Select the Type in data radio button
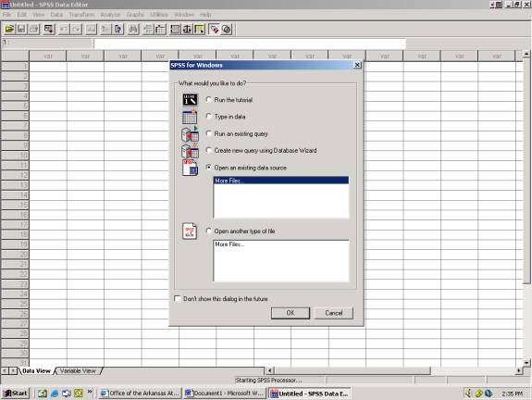The image size is (532, 400). tap(209, 117)
